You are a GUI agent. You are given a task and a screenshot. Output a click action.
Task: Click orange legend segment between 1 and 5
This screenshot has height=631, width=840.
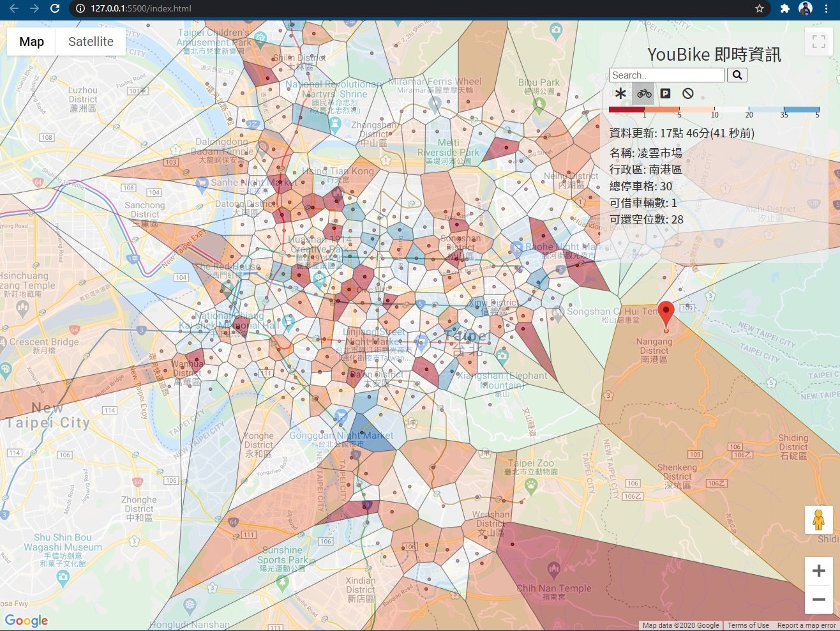pyautogui.click(x=662, y=109)
